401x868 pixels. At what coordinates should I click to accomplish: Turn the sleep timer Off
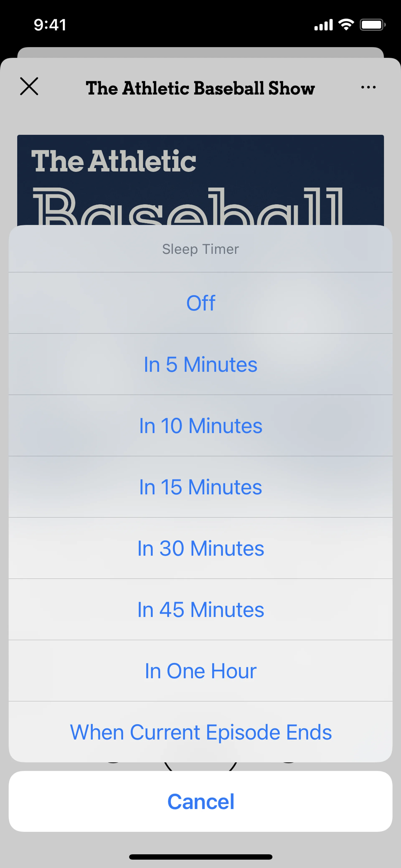[x=200, y=303]
